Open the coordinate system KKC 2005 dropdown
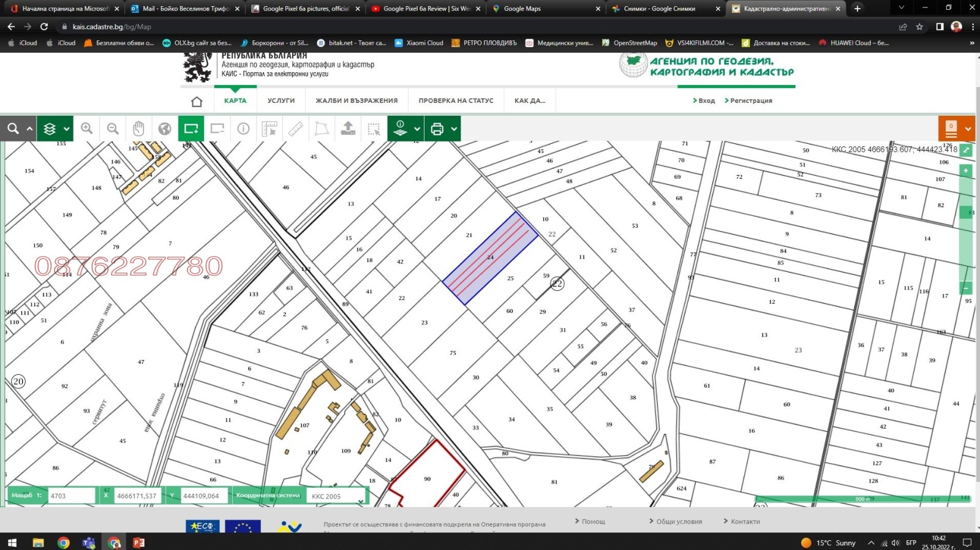 click(x=337, y=497)
